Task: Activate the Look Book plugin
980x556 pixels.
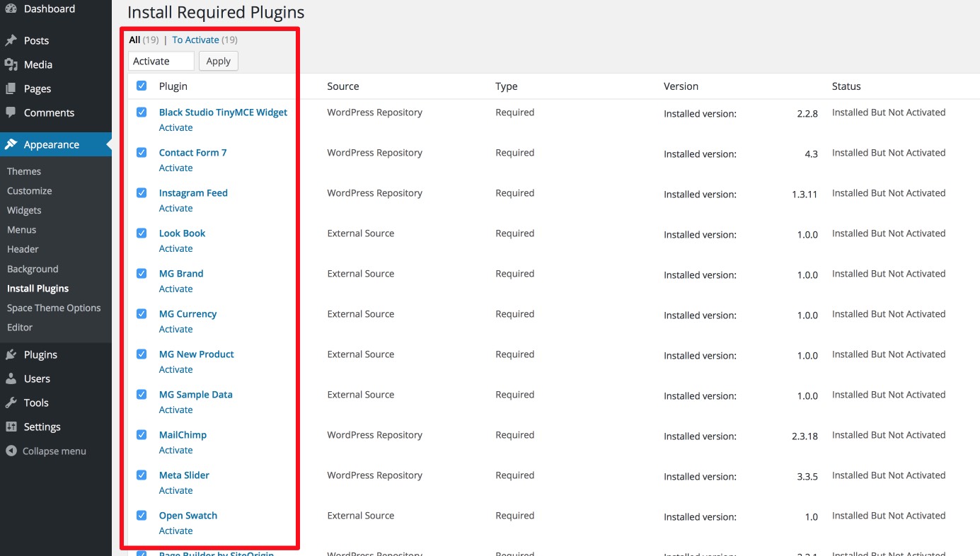Action: pos(176,248)
